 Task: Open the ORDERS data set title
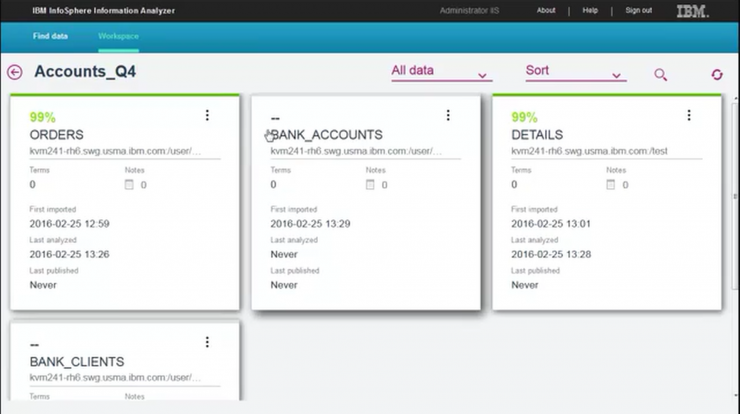[57, 135]
